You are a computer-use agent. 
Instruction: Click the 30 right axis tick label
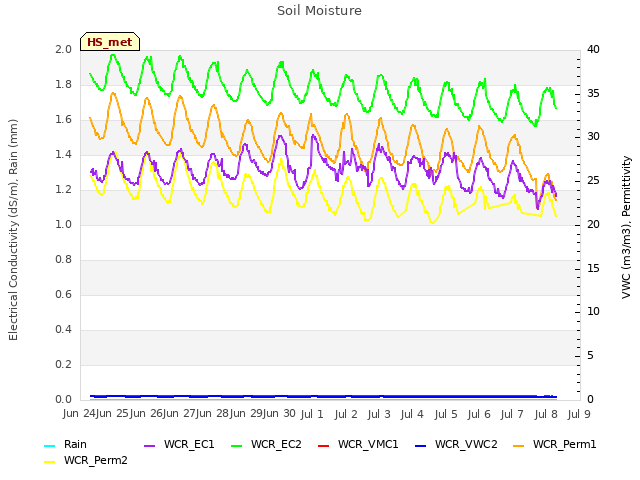(593, 136)
